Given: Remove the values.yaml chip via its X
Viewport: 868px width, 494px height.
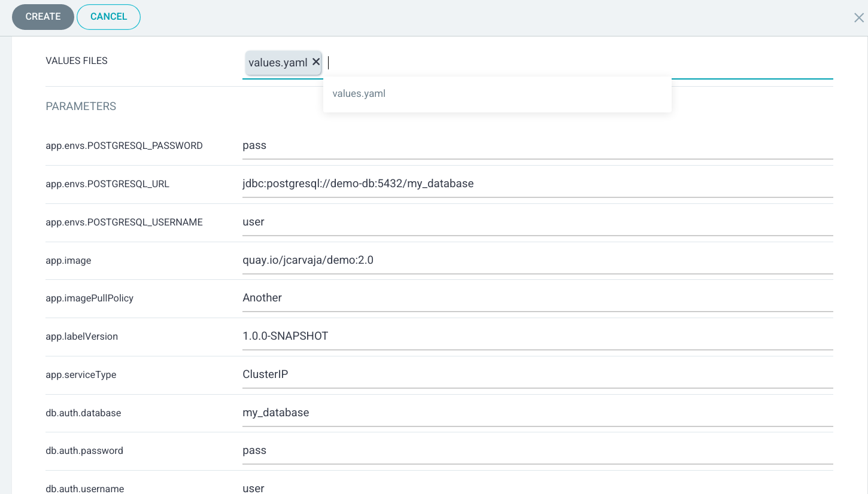Looking at the screenshot, I should point(316,62).
